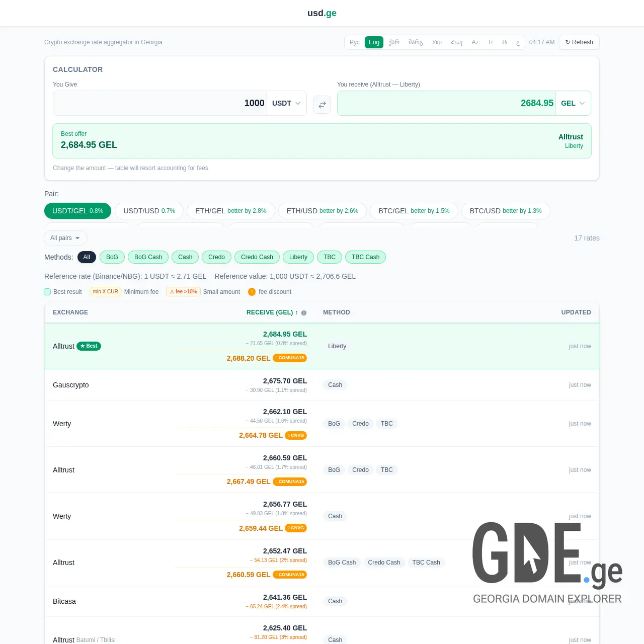Filter methods by Credo

(x=217, y=257)
